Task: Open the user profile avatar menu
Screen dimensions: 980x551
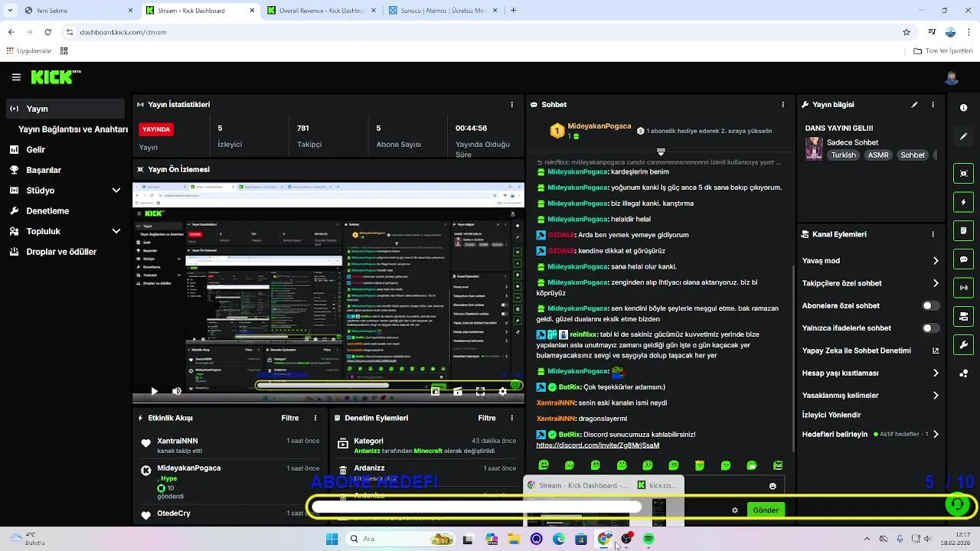Action: (x=952, y=78)
